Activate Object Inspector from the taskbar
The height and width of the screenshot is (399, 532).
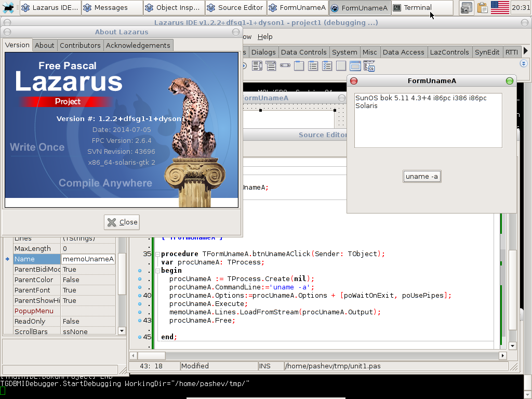(x=174, y=7)
